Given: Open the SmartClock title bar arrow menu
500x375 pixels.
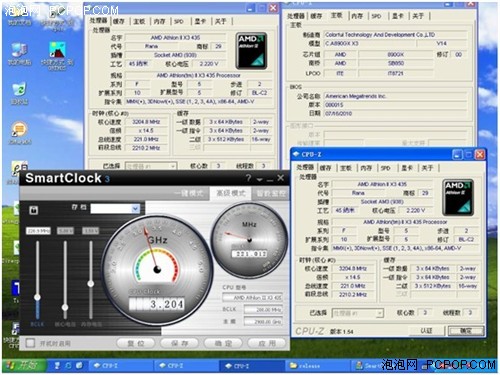Looking at the screenshot, I should [x=259, y=180].
